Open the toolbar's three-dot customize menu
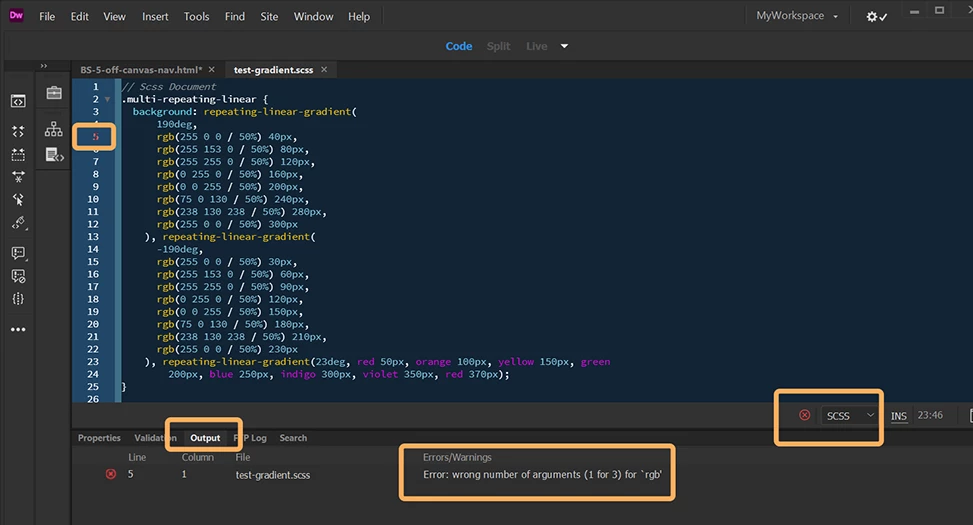This screenshot has width=973, height=525. coord(18,330)
